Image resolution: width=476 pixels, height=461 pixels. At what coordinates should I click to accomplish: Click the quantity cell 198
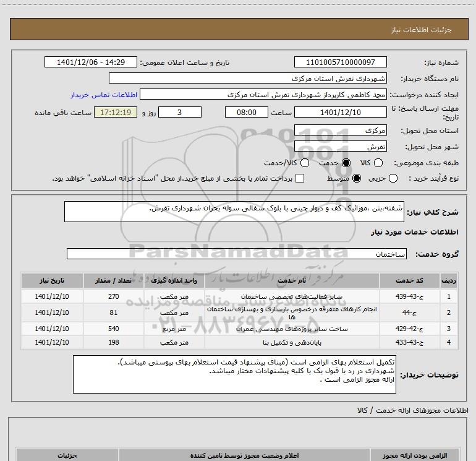[x=114, y=342]
